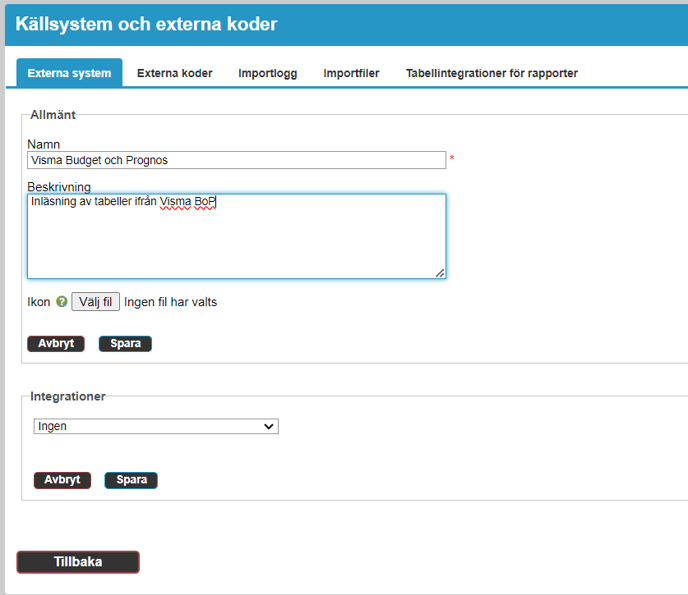Click the Namn field label
688x595 pixels.
43,144
